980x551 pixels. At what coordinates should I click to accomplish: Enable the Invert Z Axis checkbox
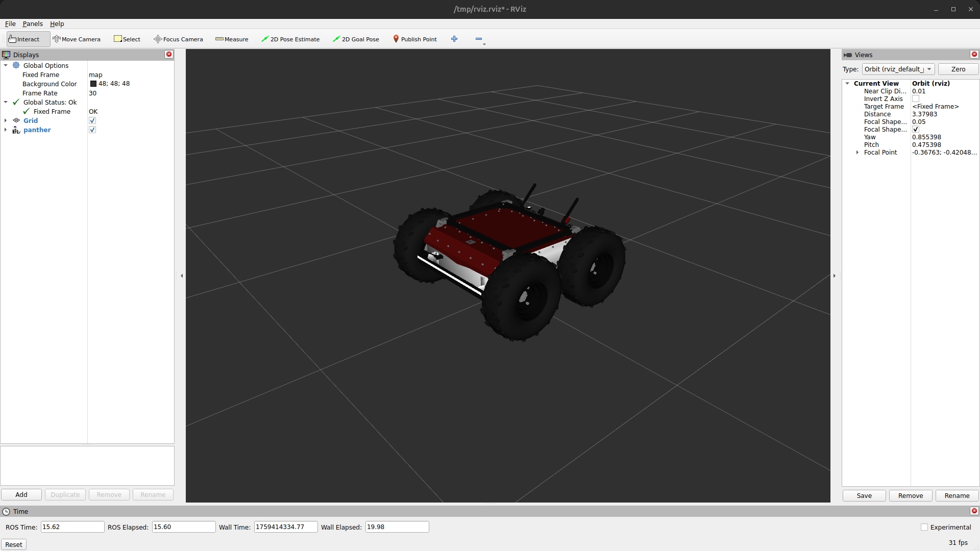point(916,99)
